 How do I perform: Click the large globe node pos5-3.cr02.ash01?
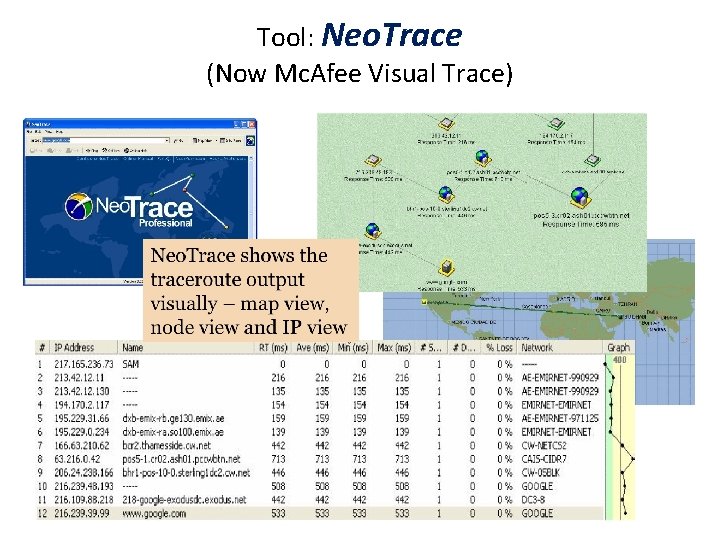click(580, 197)
